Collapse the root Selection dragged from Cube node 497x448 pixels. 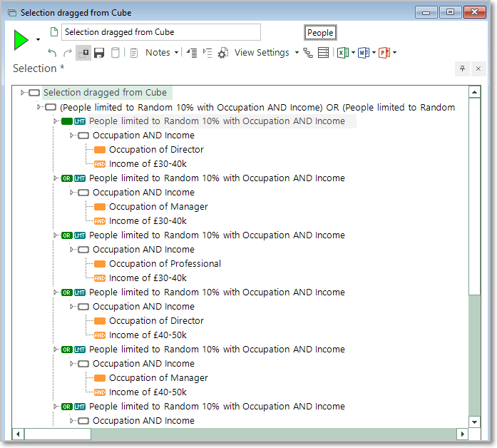(23, 93)
